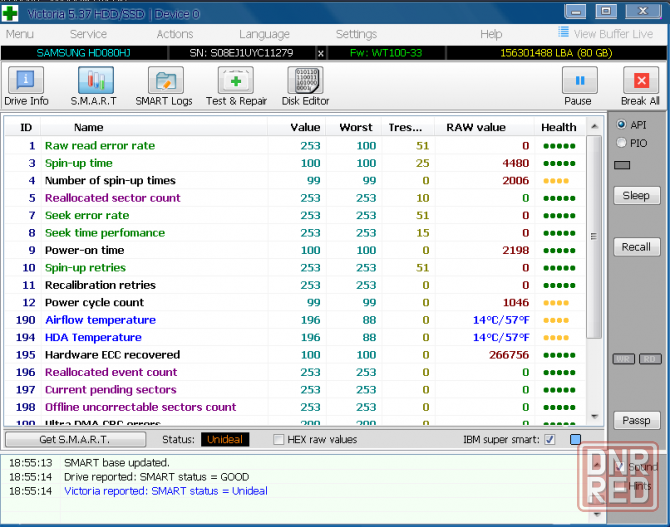Select the PIO radio button
Viewport: 670px width, 527px height.
[x=622, y=143]
